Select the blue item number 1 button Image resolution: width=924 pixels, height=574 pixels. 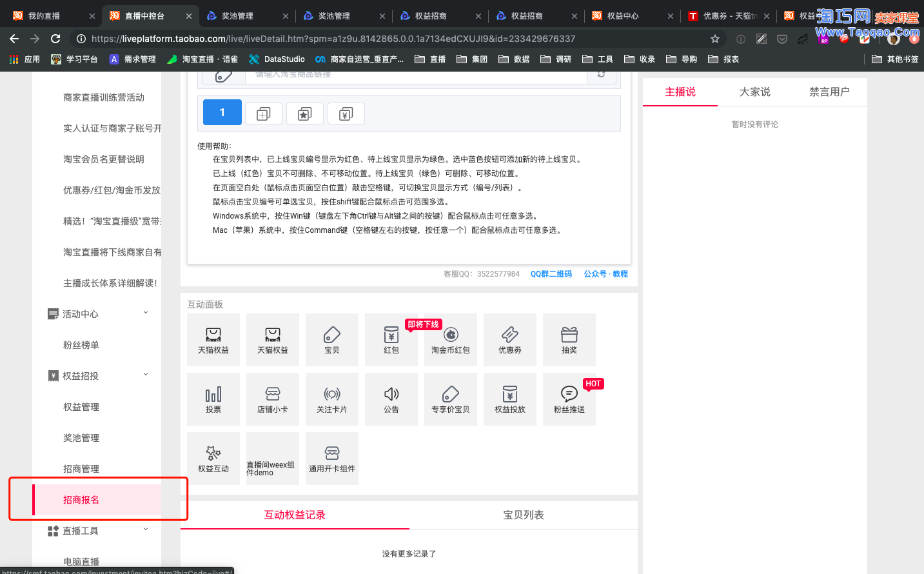click(x=222, y=112)
